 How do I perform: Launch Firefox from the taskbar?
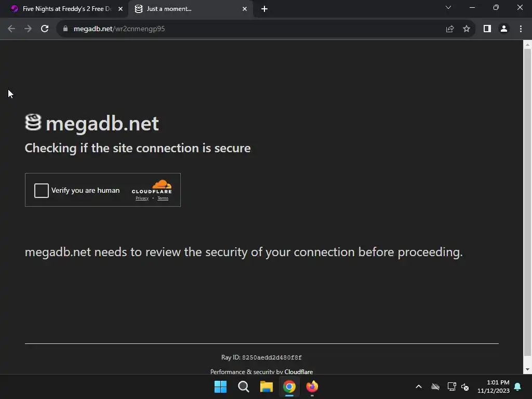tap(312, 387)
